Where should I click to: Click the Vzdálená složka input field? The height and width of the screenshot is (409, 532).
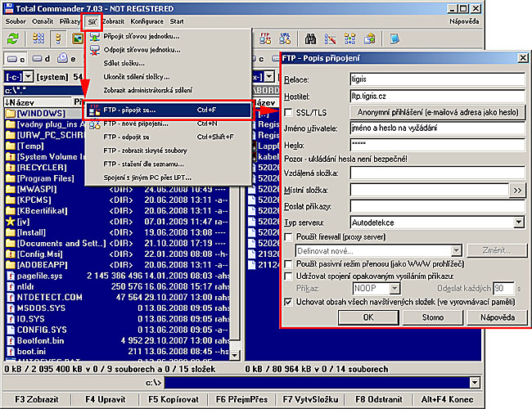click(x=438, y=173)
